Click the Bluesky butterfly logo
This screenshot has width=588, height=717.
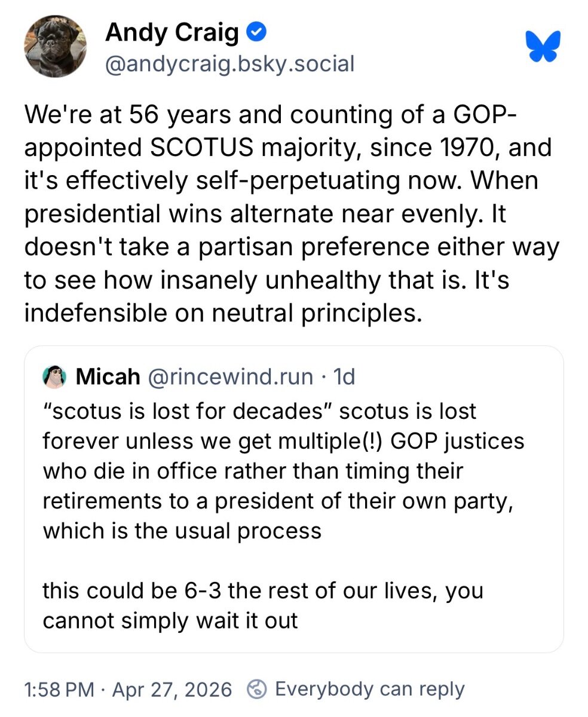(x=543, y=47)
